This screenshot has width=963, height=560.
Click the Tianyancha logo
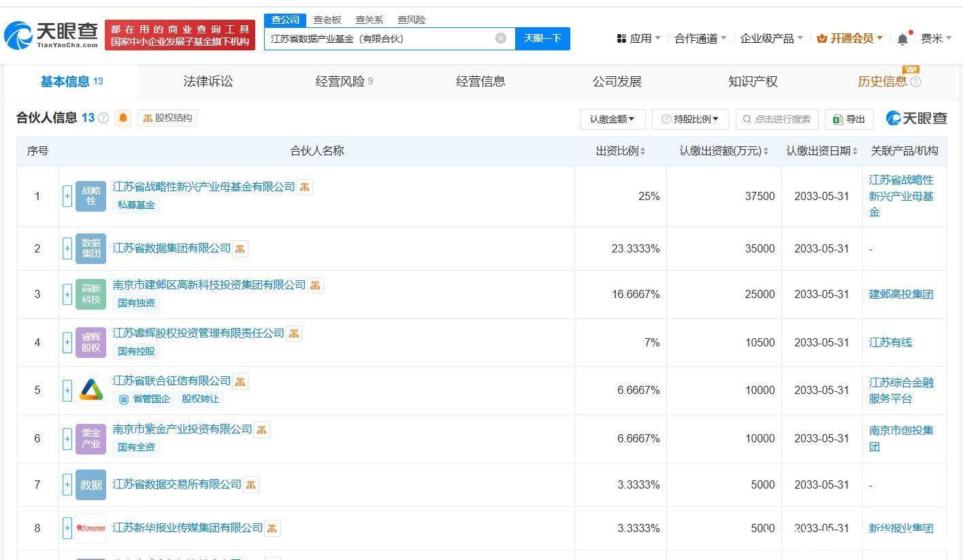coord(51,35)
